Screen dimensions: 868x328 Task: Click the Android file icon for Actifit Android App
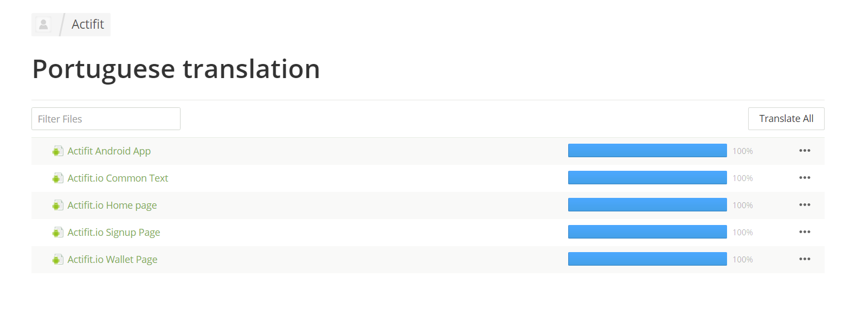click(x=57, y=151)
